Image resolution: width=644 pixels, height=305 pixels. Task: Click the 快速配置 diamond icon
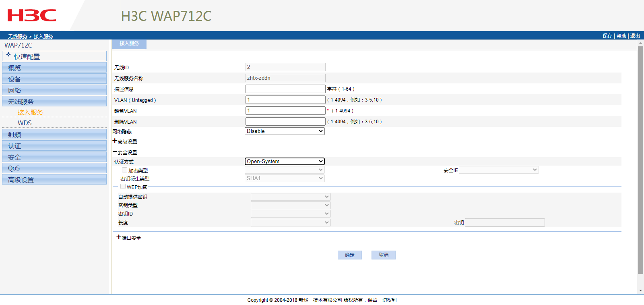[x=8, y=54]
